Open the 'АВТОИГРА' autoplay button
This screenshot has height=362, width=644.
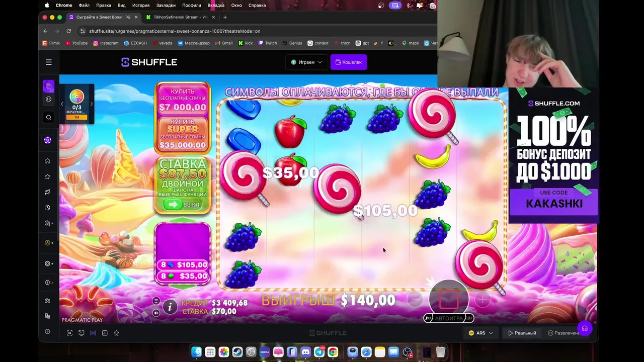pyautogui.click(x=448, y=318)
